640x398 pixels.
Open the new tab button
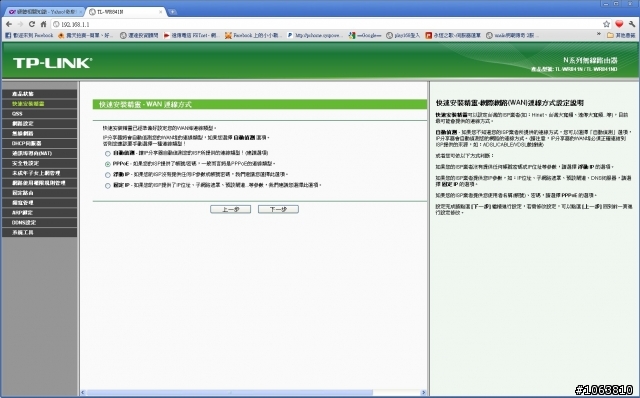pyautogui.click(x=173, y=12)
